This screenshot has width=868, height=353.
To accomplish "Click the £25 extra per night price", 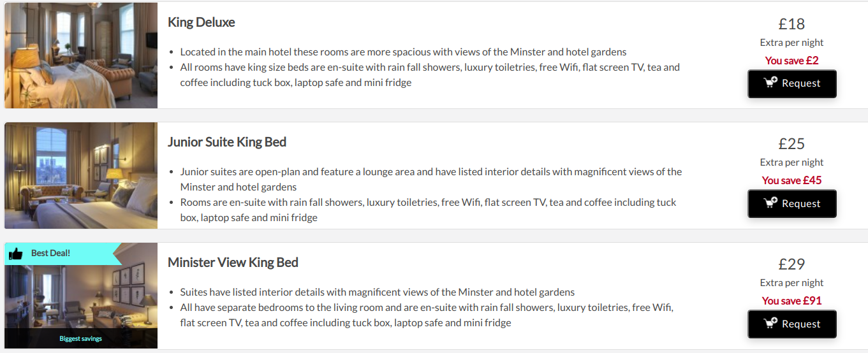I will [x=791, y=144].
